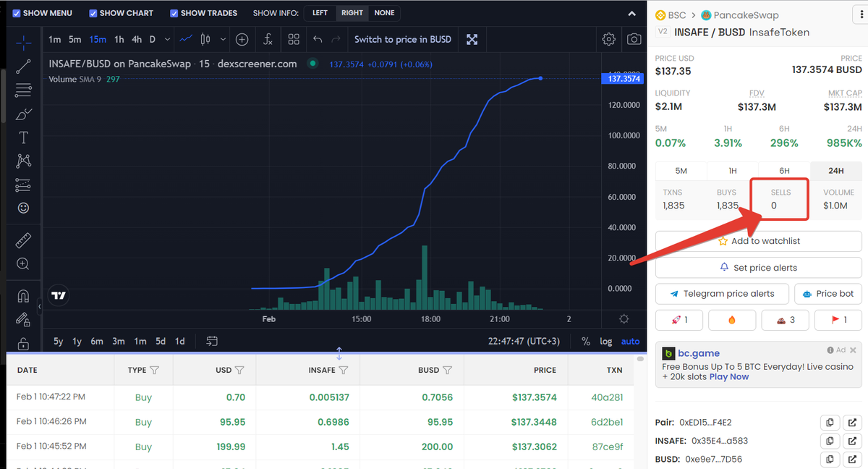
Task: Open the INSAFE column filter
Action: coord(344,370)
